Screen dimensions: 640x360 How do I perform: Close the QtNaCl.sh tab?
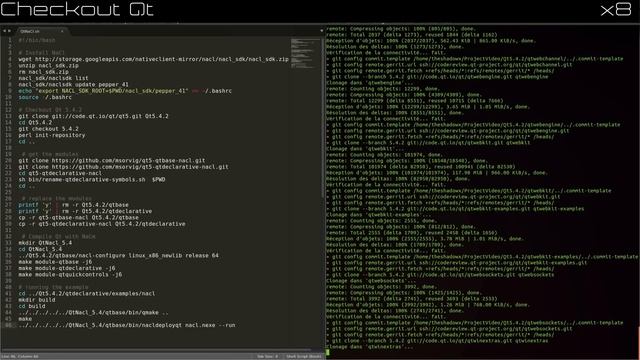click(62, 31)
